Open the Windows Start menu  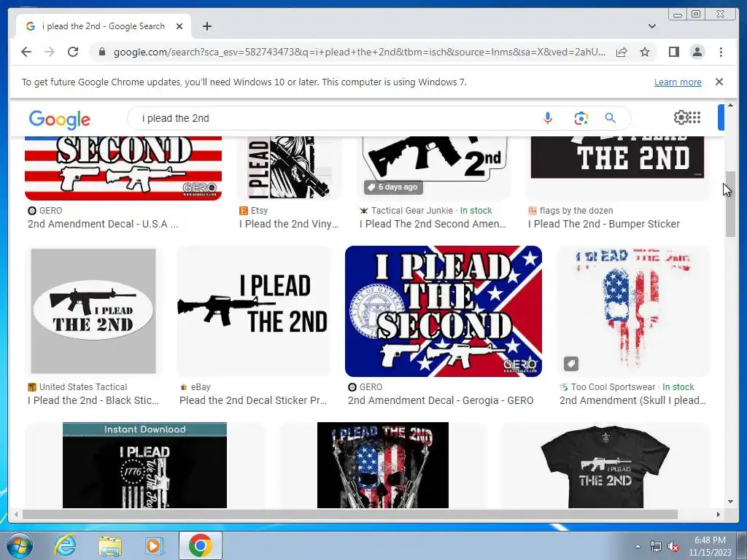point(18,545)
